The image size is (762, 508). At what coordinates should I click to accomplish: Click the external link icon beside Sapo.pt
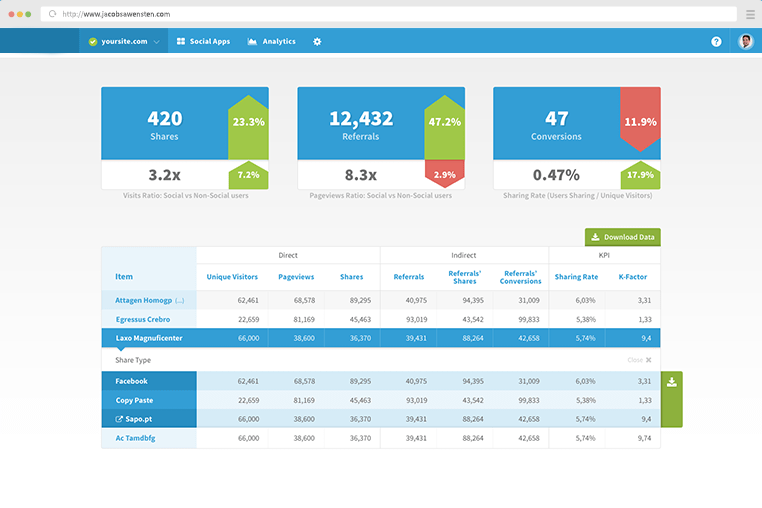pyautogui.click(x=120, y=419)
